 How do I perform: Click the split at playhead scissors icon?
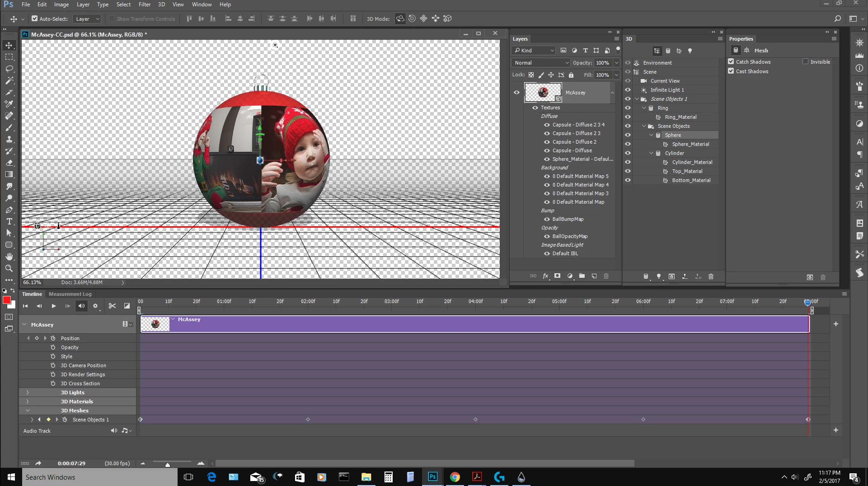point(112,306)
